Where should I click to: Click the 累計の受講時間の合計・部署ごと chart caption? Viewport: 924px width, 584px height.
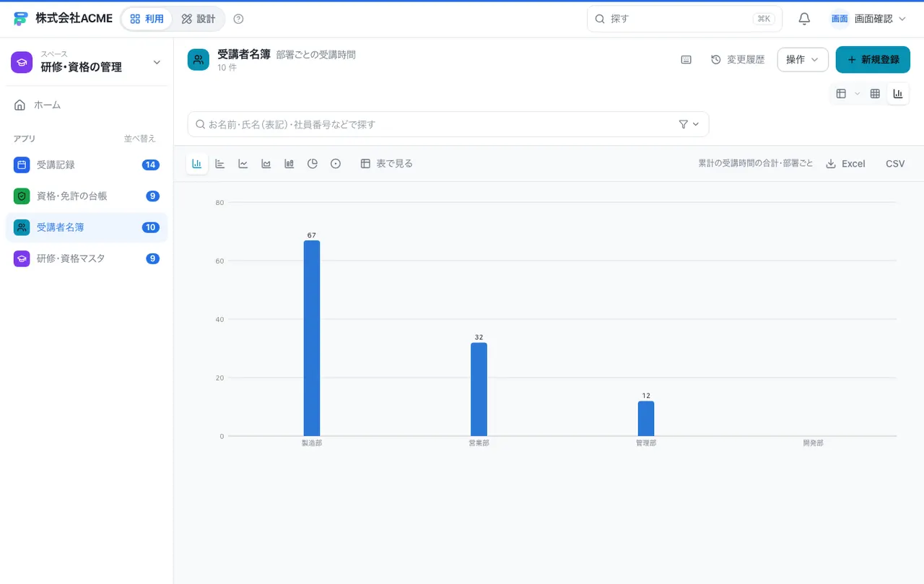click(756, 164)
